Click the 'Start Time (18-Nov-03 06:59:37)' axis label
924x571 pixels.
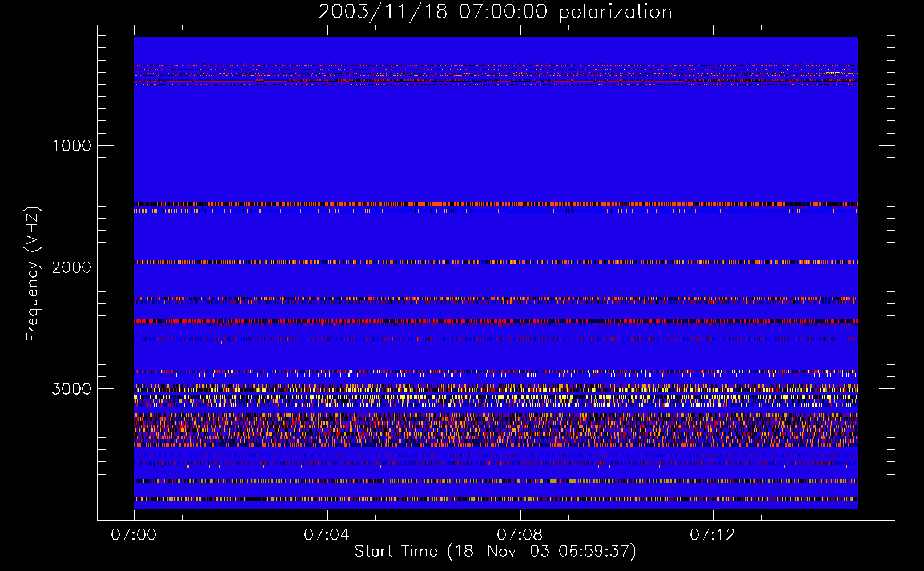tap(495, 552)
